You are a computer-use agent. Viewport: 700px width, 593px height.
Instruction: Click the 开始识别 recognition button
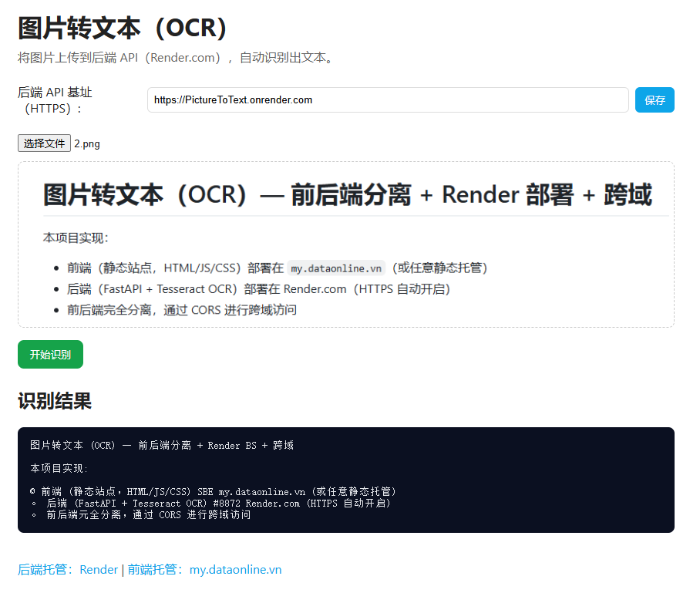coord(50,354)
